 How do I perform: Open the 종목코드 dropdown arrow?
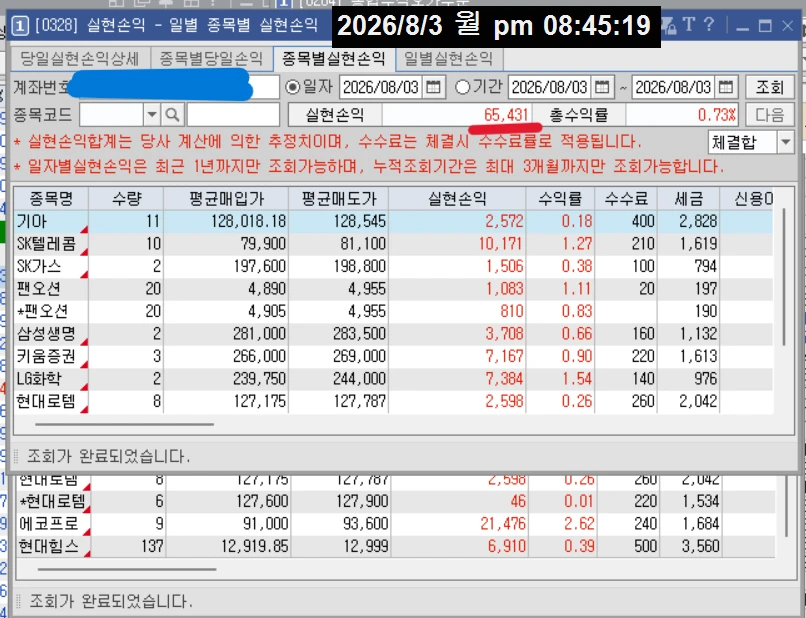152,115
